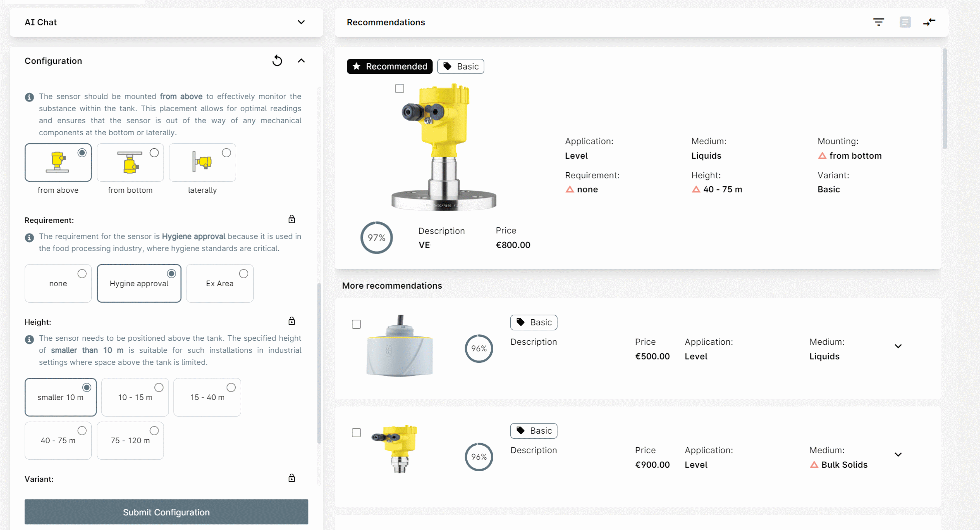Image resolution: width=980 pixels, height=530 pixels.
Task: Click the compare arrows icon
Action: tap(929, 22)
